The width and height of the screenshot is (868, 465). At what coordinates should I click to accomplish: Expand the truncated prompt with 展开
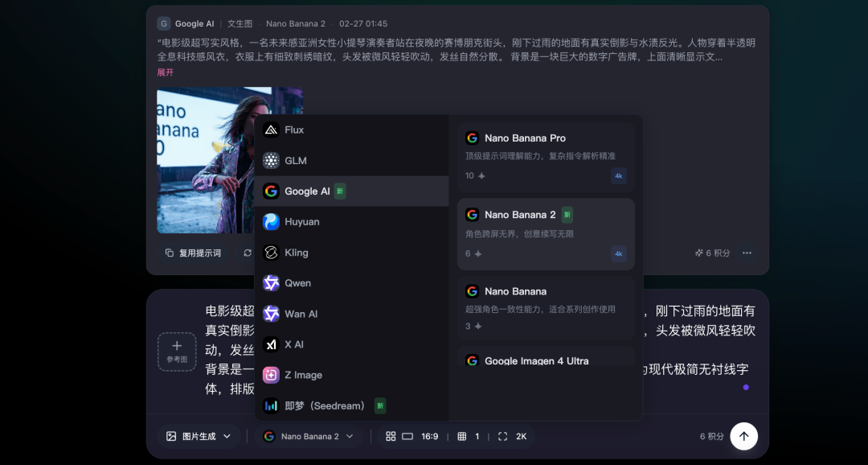click(x=165, y=72)
